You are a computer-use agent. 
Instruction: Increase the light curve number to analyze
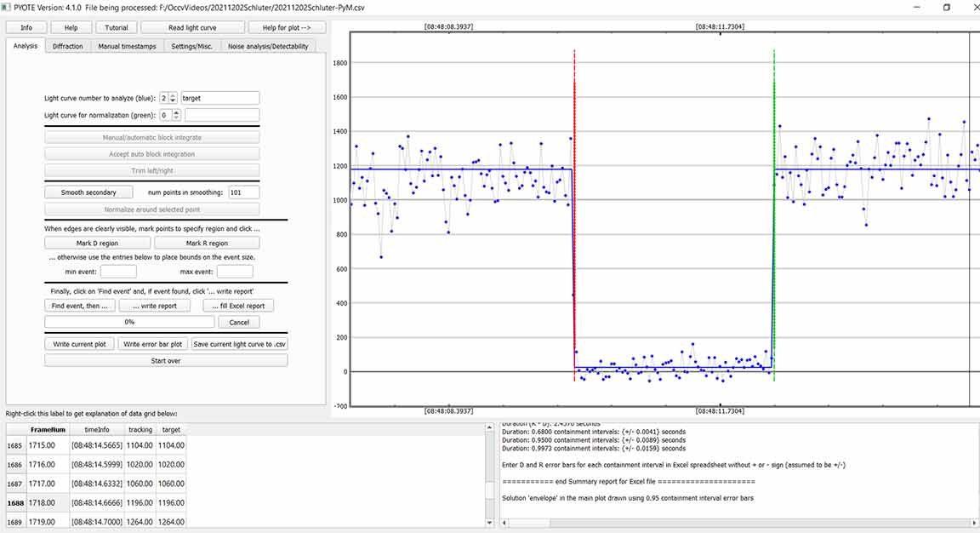pyautogui.click(x=174, y=95)
